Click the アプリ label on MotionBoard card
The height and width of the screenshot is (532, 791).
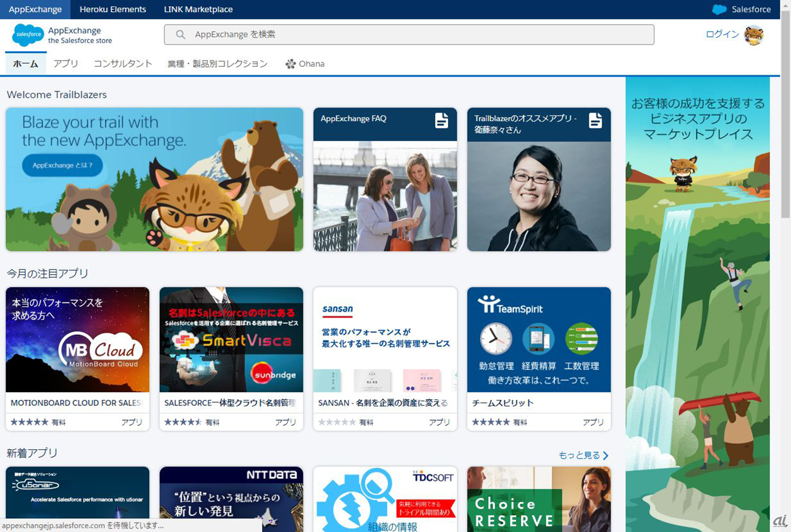click(132, 422)
